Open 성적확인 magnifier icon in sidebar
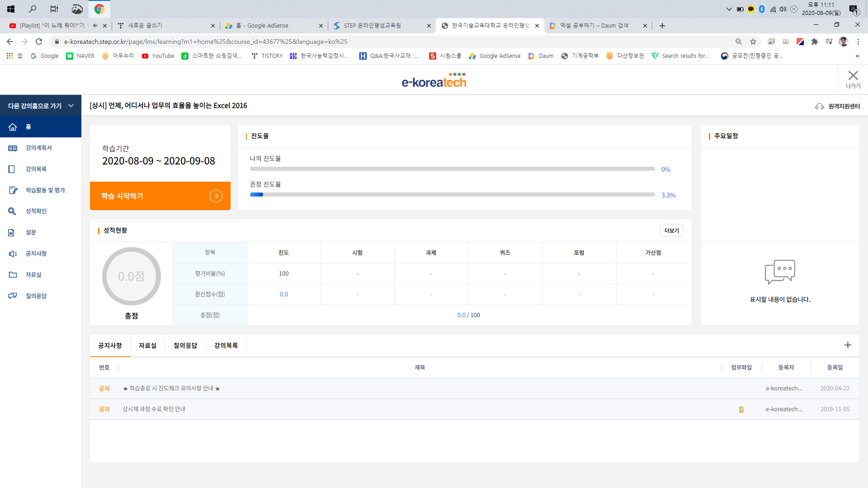Image resolution: width=868 pixels, height=488 pixels. tap(12, 211)
